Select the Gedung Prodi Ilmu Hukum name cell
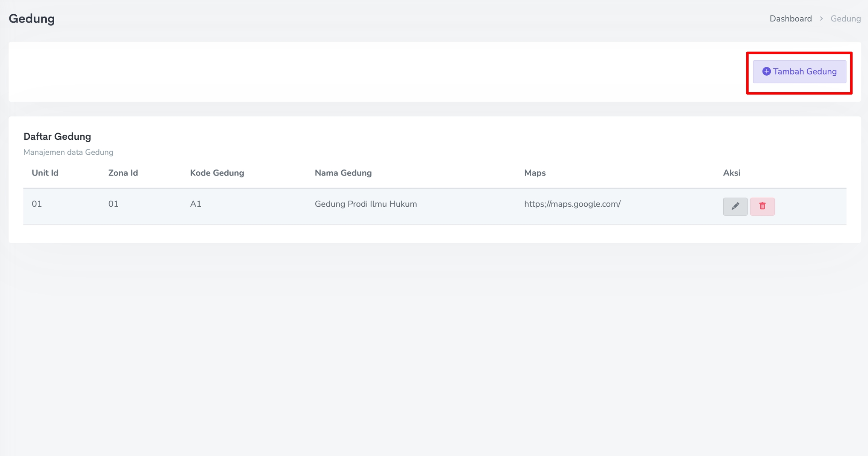Screen dimensions: 868x456 pyautogui.click(x=365, y=204)
